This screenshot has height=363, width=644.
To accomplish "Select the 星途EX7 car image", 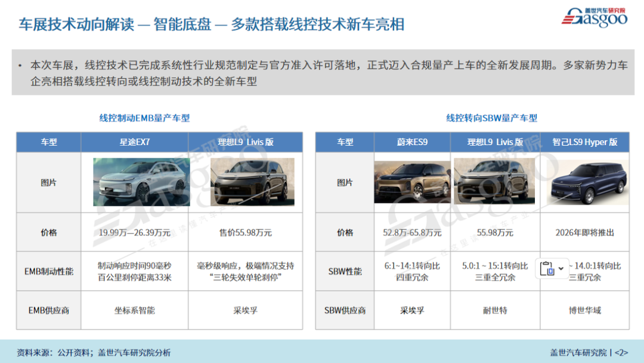I will tap(141, 182).
